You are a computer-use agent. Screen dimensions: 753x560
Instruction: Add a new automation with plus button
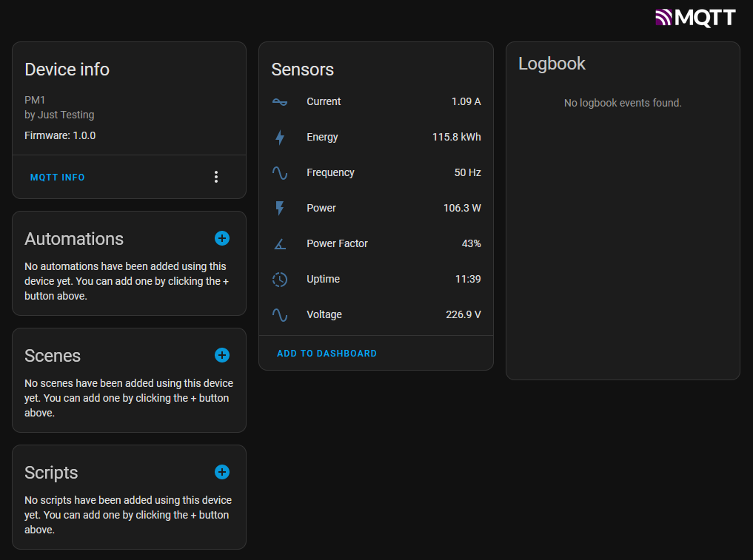222,238
